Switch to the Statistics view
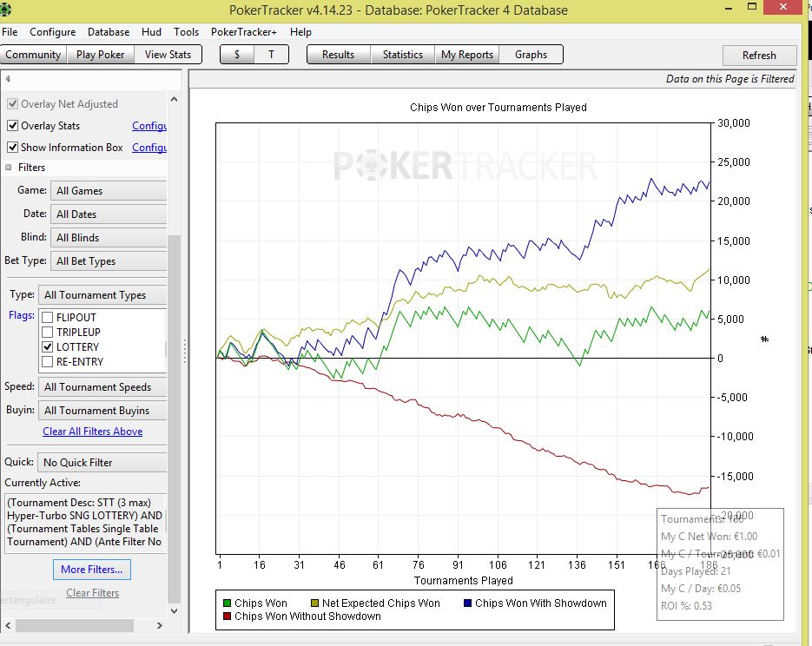The image size is (812, 646). tap(403, 55)
